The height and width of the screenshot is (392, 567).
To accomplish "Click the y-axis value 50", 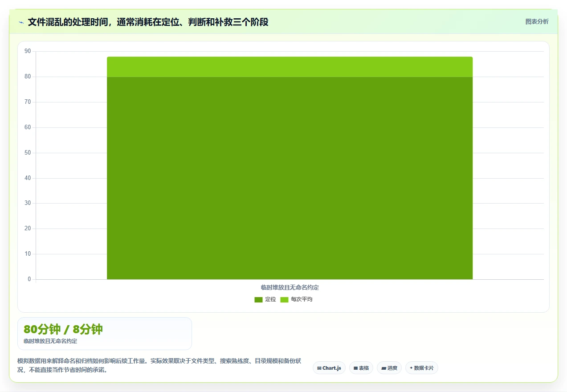I will pyautogui.click(x=28, y=153).
